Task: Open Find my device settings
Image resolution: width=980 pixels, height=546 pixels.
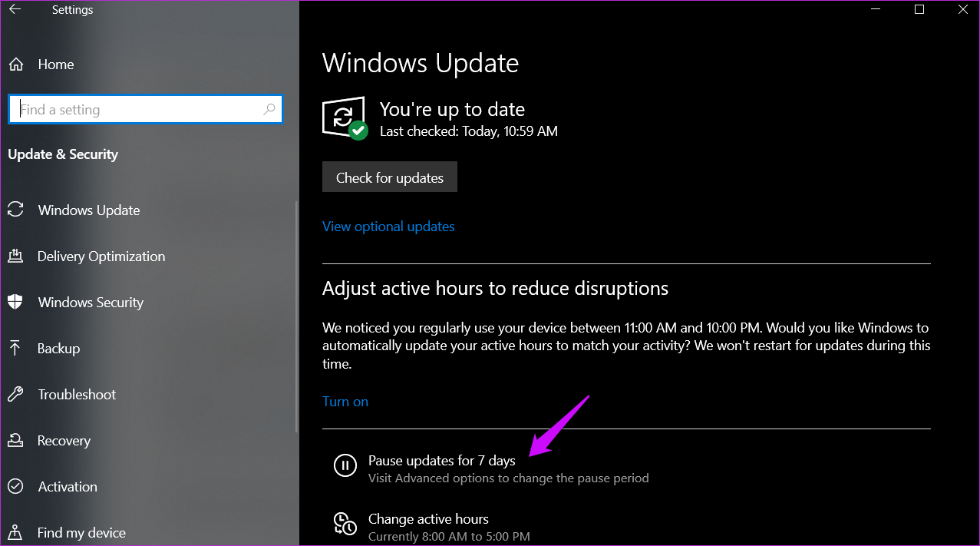Action: (x=81, y=531)
